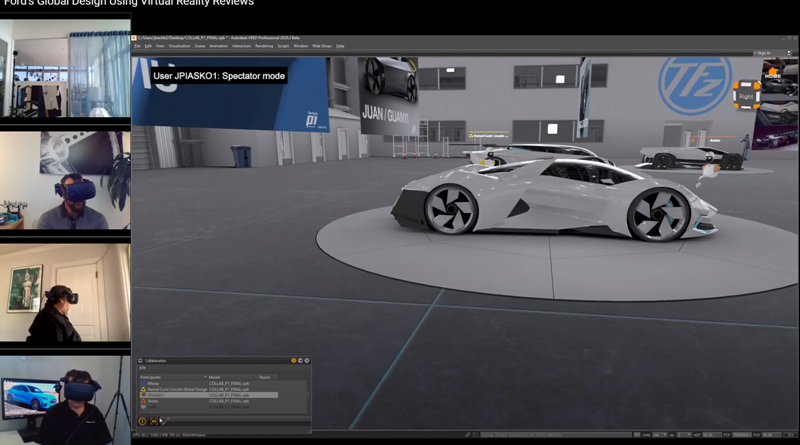Select participant Amko in the list

pos(153,401)
